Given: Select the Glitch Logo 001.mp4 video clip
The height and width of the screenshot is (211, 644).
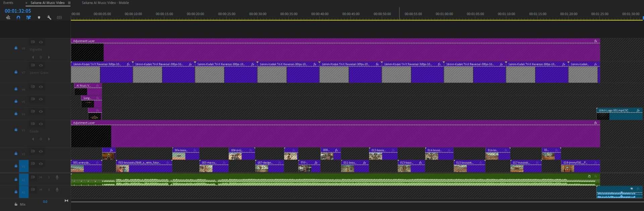Looking at the screenshot, I should pos(619,114).
